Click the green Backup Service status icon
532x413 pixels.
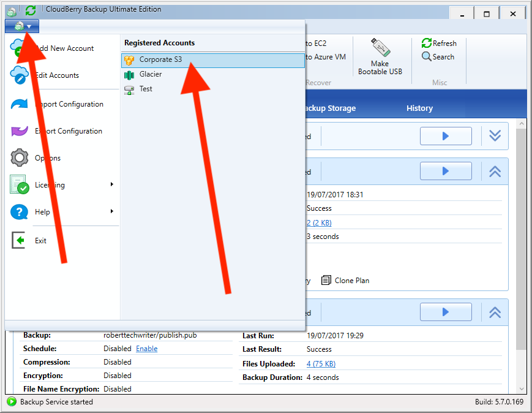pos(12,402)
